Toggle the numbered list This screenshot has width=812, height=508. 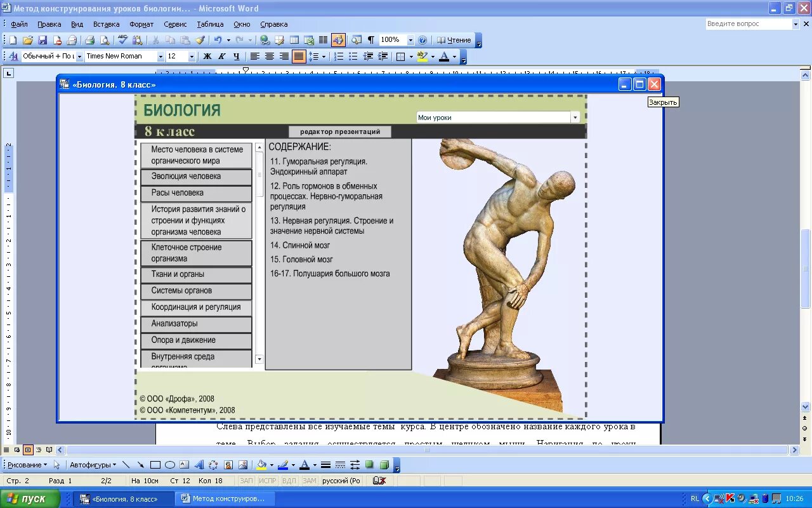pos(339,57)
